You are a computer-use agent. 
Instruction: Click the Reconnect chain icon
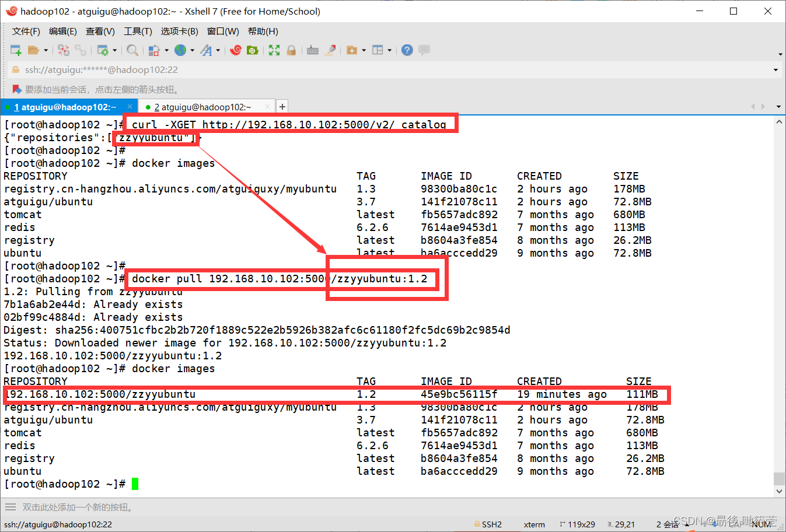pyautogui.click(x=81, y=50)
